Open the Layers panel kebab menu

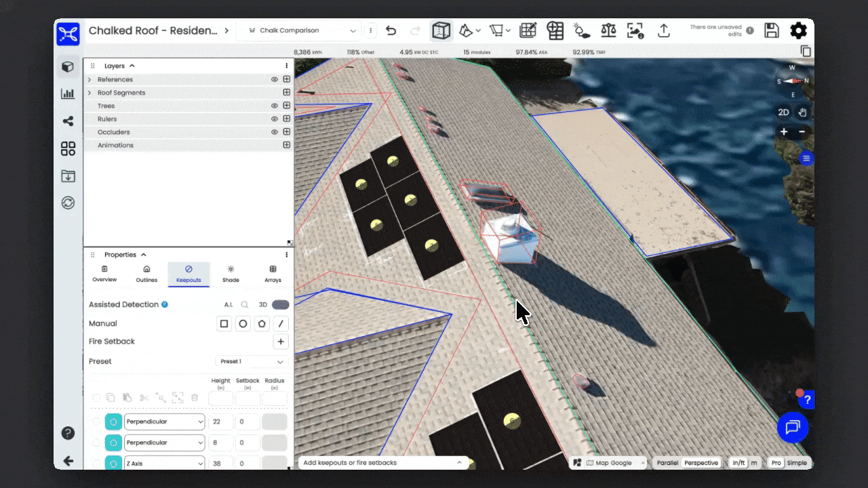point(287,66)
